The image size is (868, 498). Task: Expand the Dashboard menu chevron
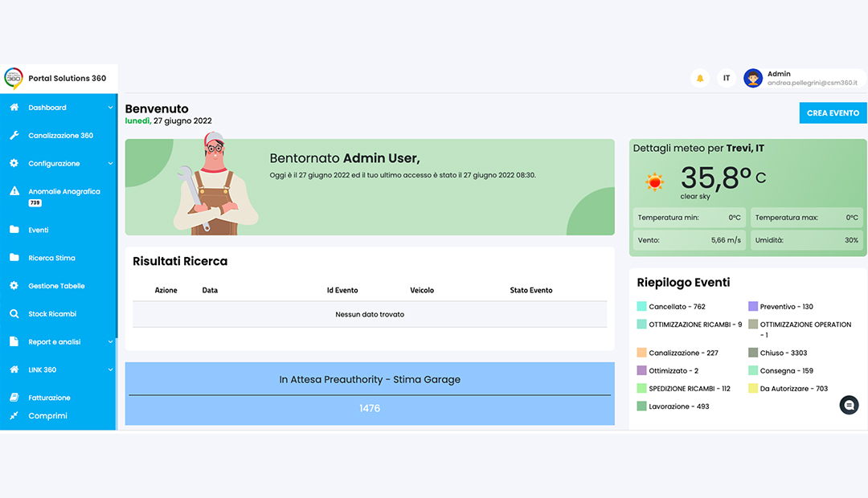pos(110,108)
